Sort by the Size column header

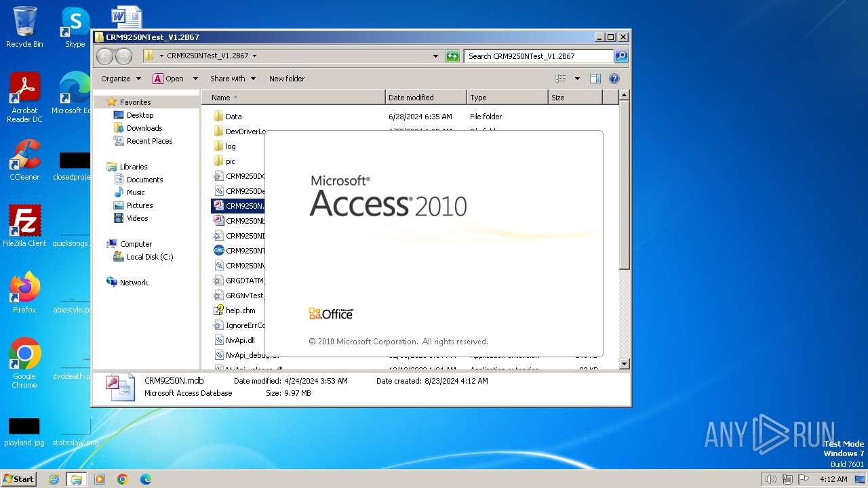(x=575, y=98)
